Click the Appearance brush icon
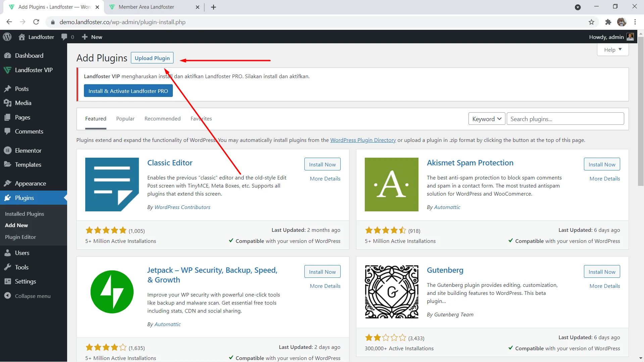644x362 pixels. point(7,184)
